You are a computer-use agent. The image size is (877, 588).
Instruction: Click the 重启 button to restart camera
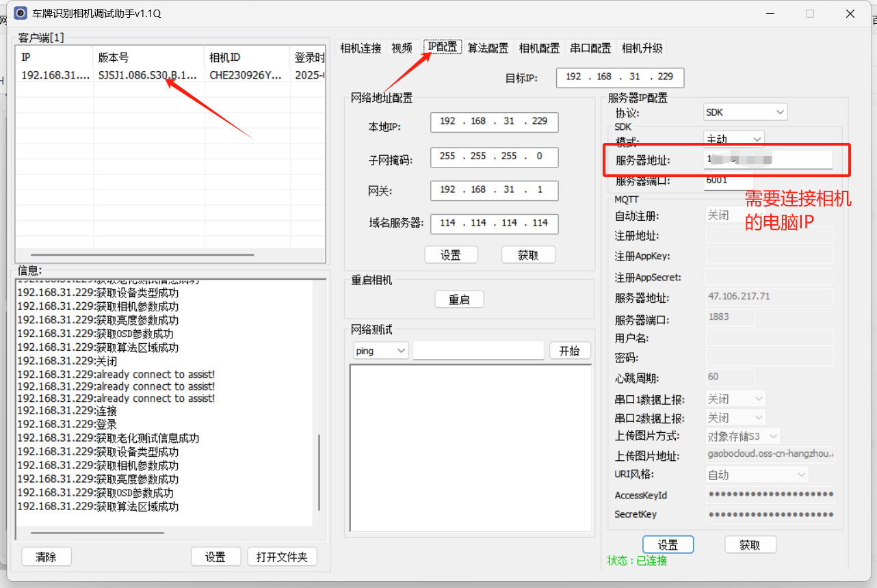[x=459, y=299]
